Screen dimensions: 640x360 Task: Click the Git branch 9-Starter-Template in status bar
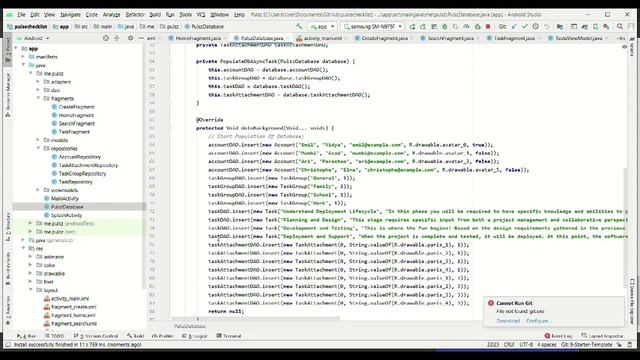[x=587, y=345]
